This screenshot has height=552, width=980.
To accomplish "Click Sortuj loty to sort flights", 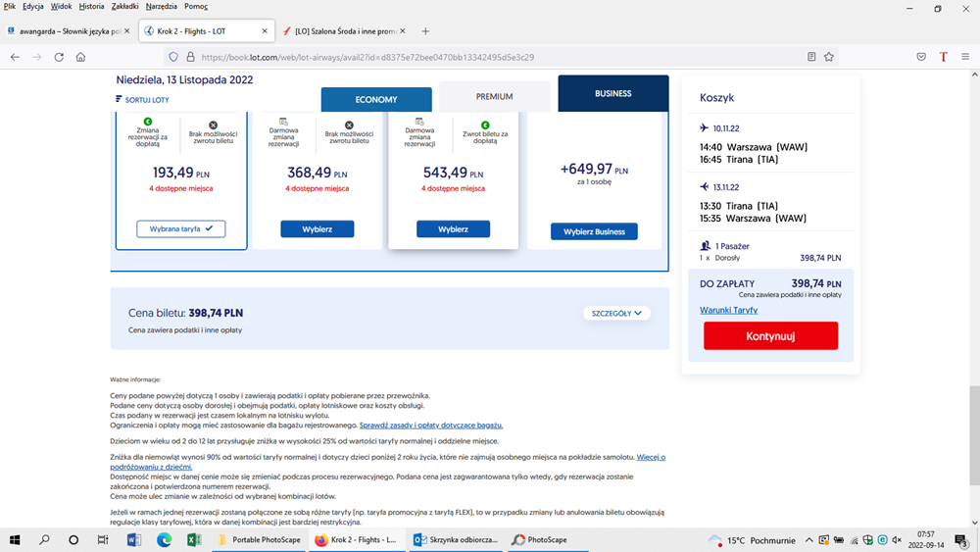I will point(147,99).
